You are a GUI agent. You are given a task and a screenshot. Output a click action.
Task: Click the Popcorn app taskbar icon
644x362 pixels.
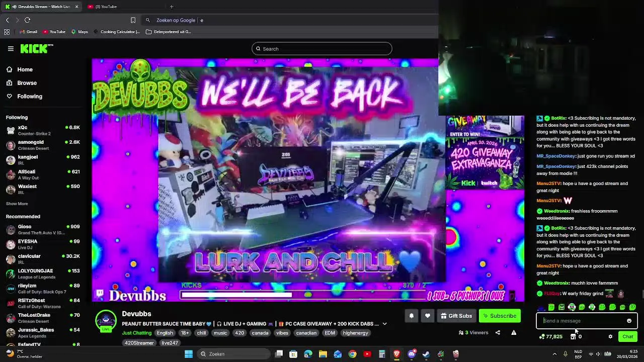[456, 354]
